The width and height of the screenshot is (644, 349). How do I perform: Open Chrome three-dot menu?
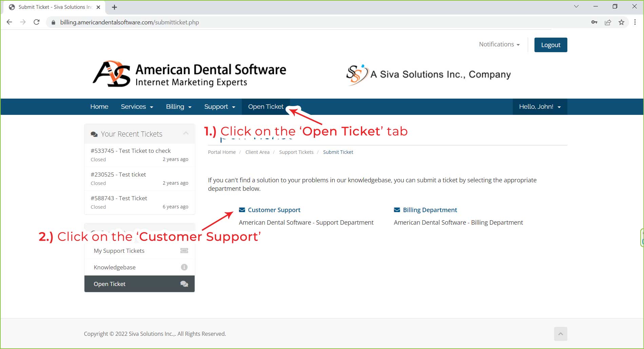coord(635,22)
